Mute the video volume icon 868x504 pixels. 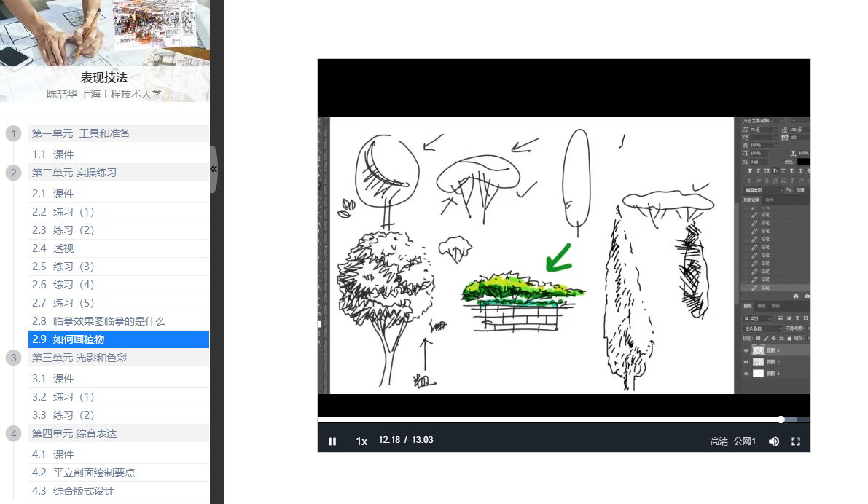pos(774,441)
